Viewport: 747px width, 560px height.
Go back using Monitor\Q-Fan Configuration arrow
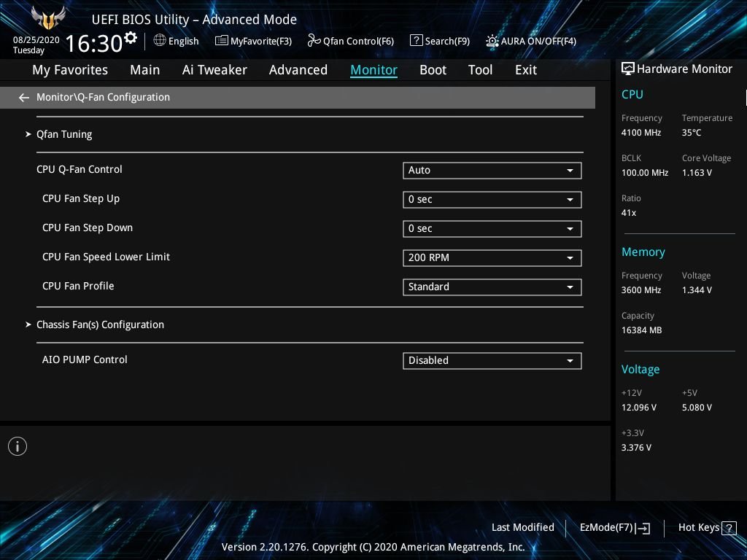pos(24,98)
